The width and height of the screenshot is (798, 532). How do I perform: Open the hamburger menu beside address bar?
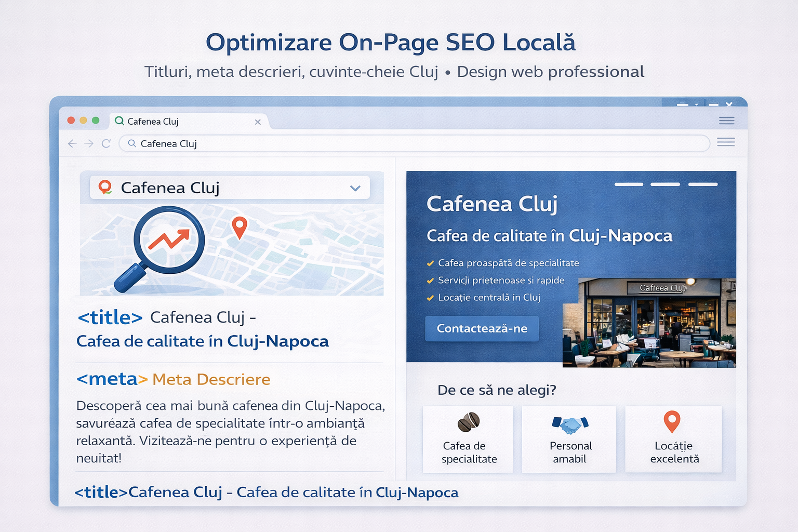click(x=726, y=142)
